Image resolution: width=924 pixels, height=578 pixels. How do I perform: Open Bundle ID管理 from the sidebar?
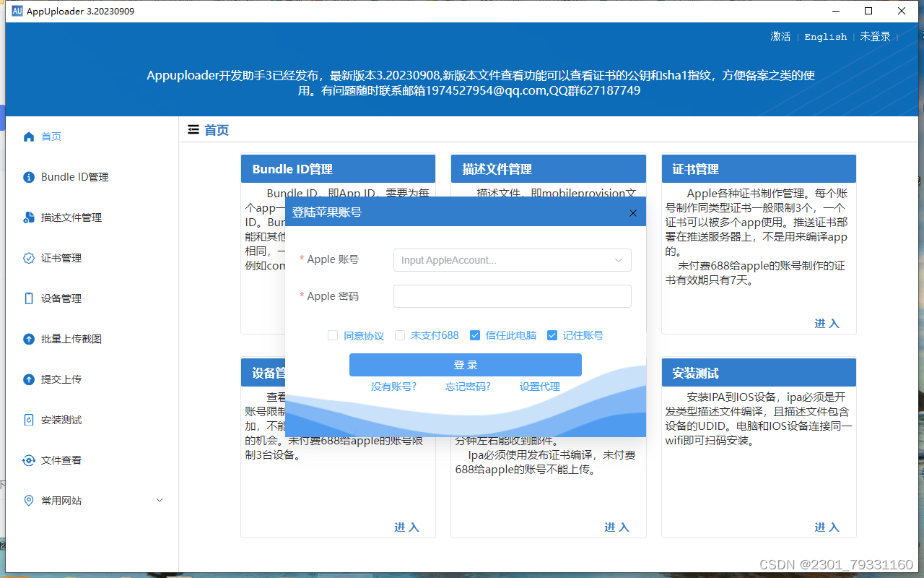pos(74,176)
